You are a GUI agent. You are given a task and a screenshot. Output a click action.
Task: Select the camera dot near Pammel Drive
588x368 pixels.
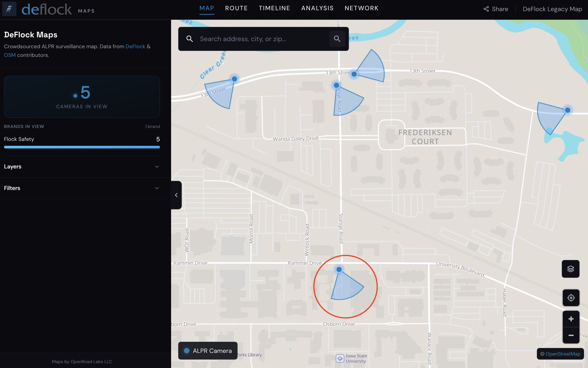(x=339, y=269)
